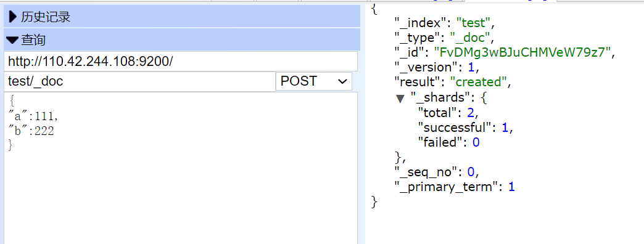Collapse the 查询 section triangle
Viewport: 644px width, 244px height.
point(13,40)
